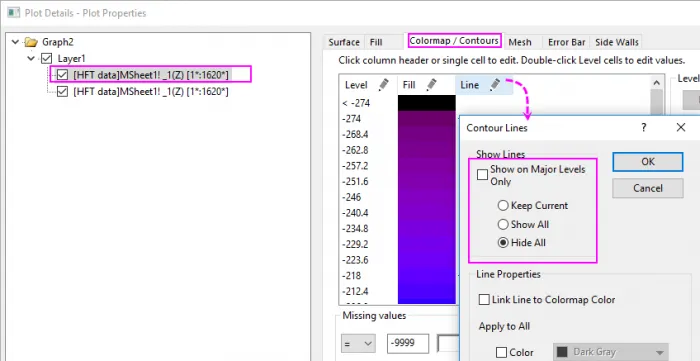Click the blue fill color at level -212.4
This screenshot has height=361, width=700.
click(x=427, y=291)
